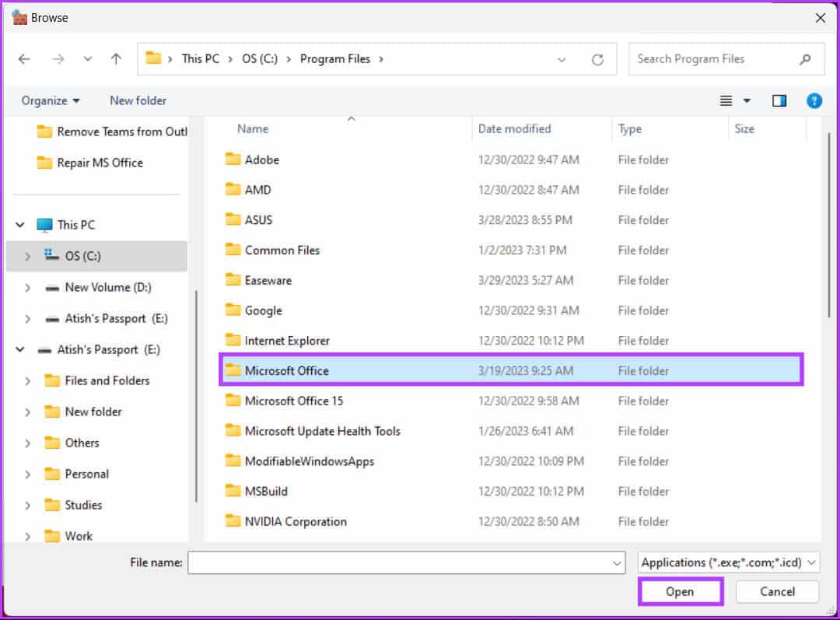Select Internet Explorer folder icon
The width and height of the screenshot is (840, 620).
[x=233, y=340]
